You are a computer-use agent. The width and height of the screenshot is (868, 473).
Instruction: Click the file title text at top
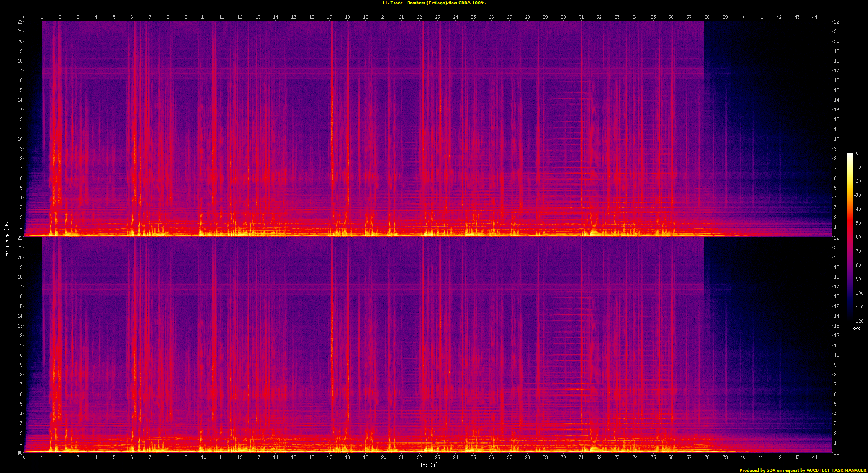coord(434,3)
